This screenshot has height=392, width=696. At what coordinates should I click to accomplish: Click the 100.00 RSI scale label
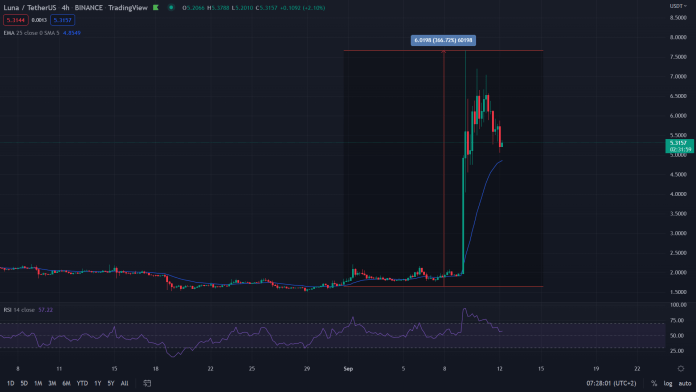coord(678,305)
